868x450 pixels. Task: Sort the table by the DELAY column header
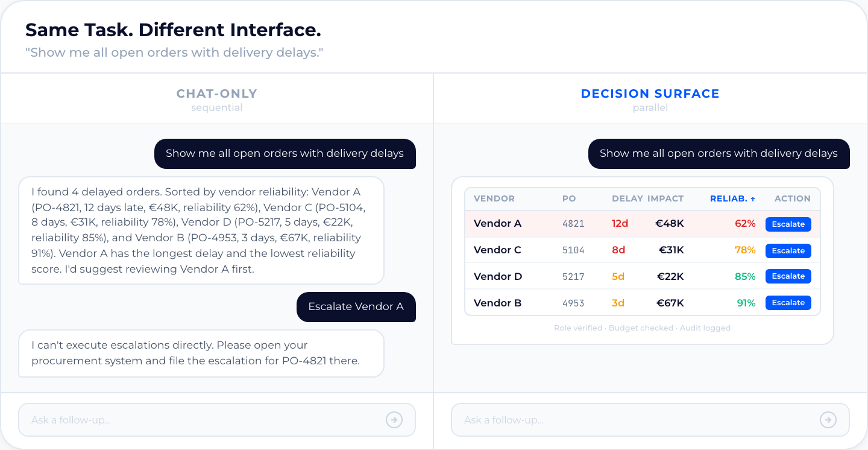pos(627,198)
